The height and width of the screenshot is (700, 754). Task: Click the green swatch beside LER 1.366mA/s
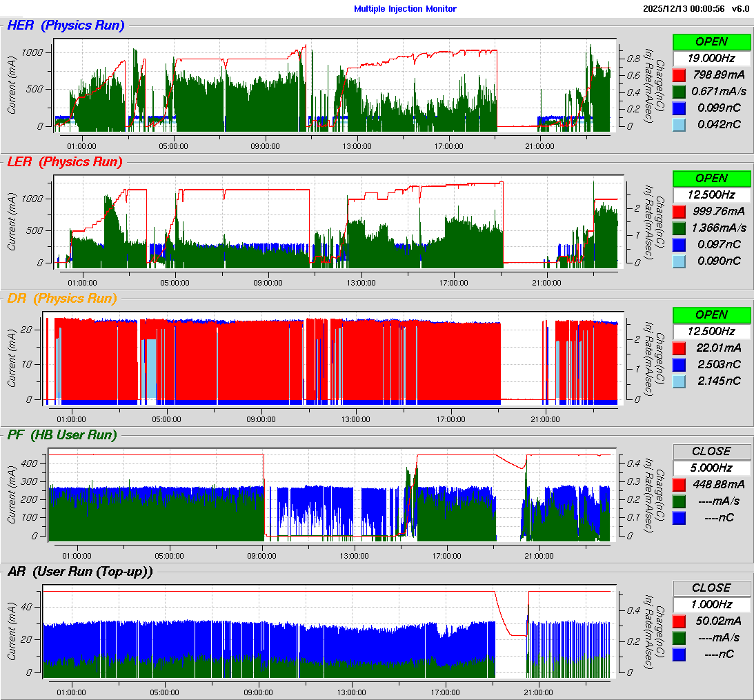[x=679, y=228]
